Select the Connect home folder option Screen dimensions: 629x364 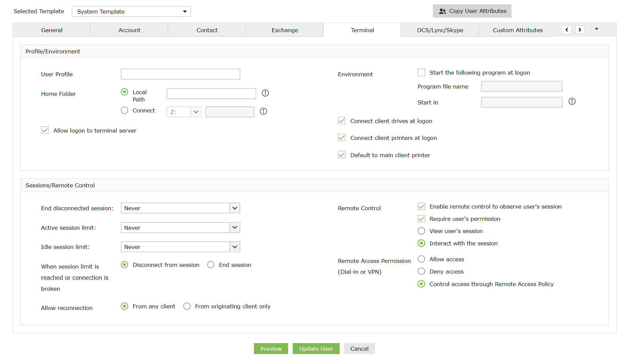pyautogui.click(x=124, y=110)
